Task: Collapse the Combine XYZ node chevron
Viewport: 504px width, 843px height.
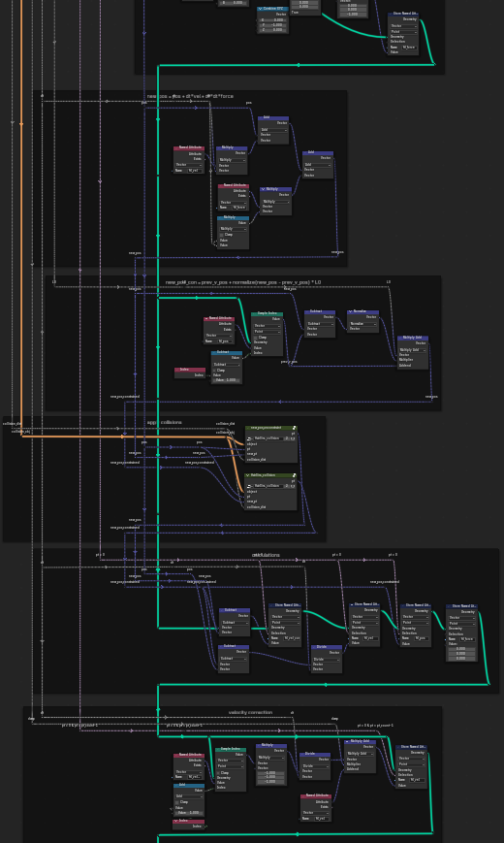Action: point(261,9)
